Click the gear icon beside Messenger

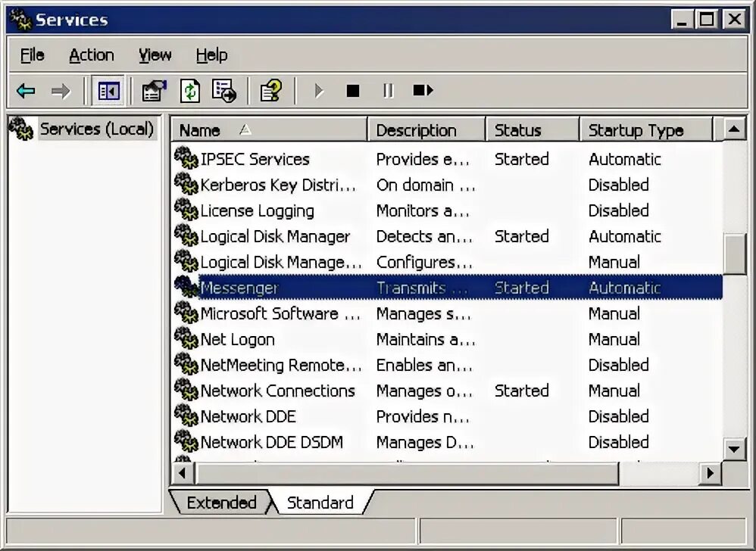(x=186, y=287)
